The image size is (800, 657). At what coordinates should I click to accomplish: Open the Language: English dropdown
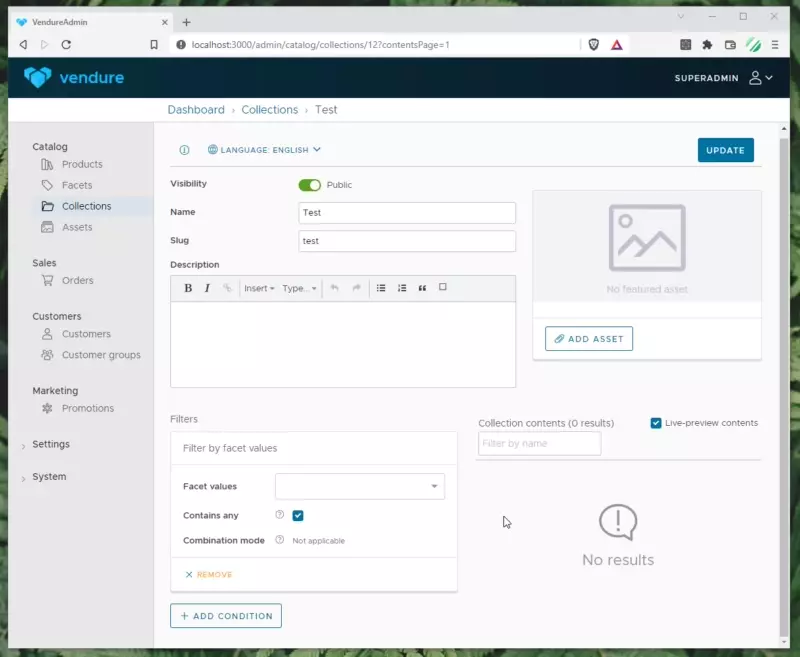coord(265,150)
